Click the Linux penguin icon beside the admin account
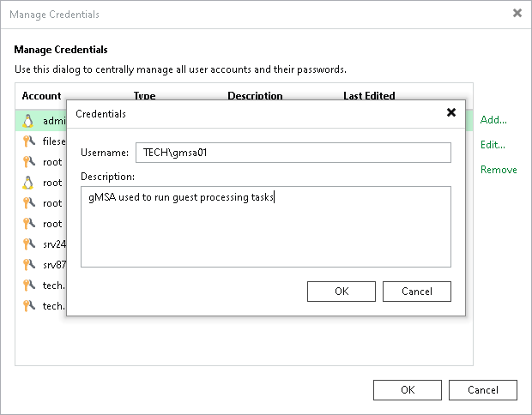Screen dimensions: 532x415 (x=27, y=121)
